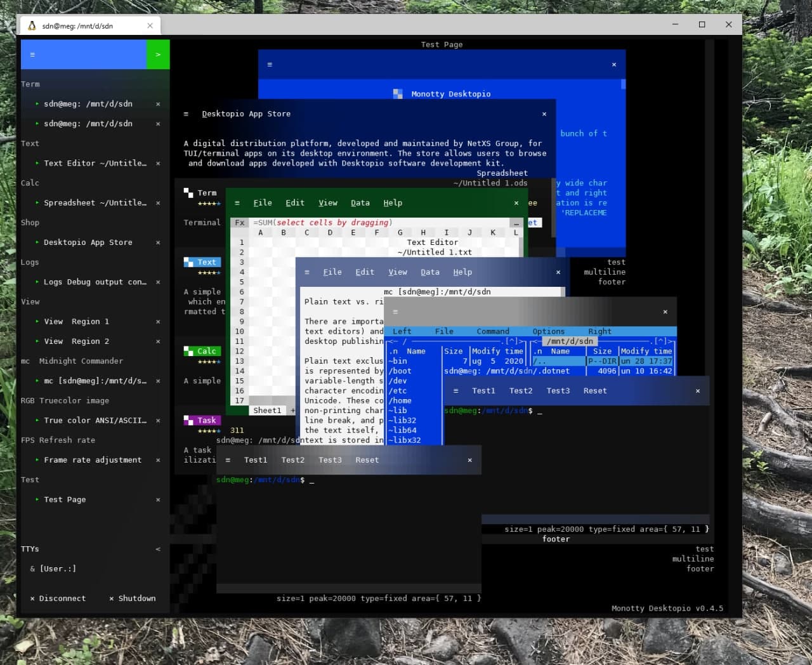
Task: Open the View menu in Text Editor
Action: (398, 272)
